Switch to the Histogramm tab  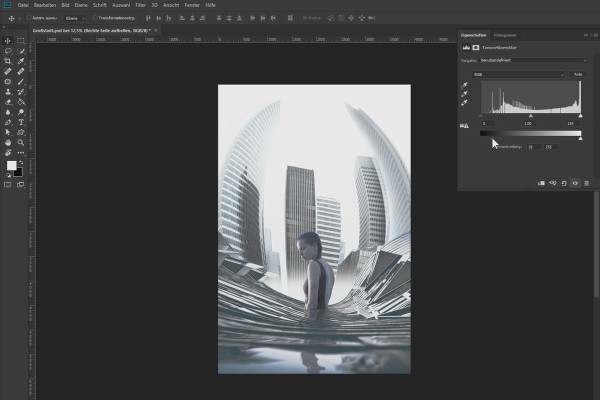[x=505, y=35]
